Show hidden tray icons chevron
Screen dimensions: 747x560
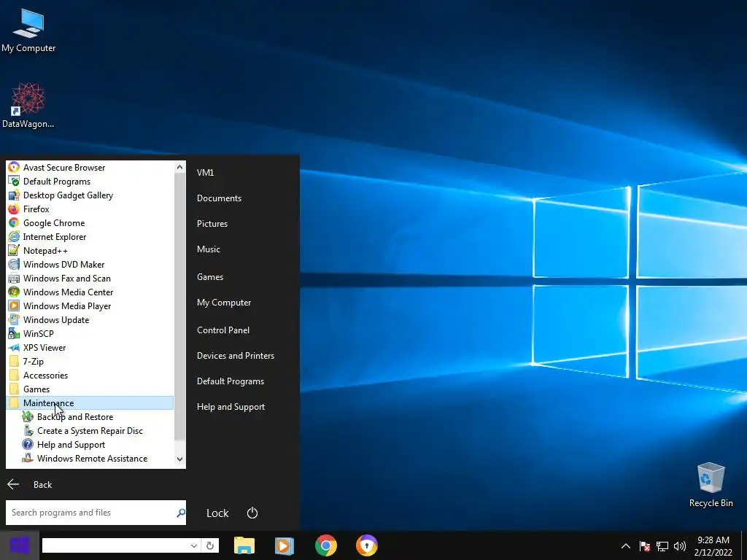(626, 546)
